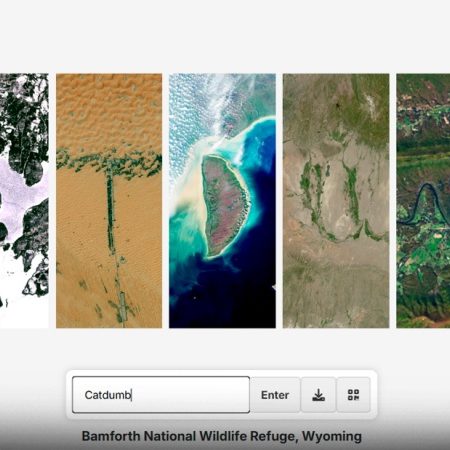Select the green river meander image on right
Screen dimensions: 450x450
423,201
